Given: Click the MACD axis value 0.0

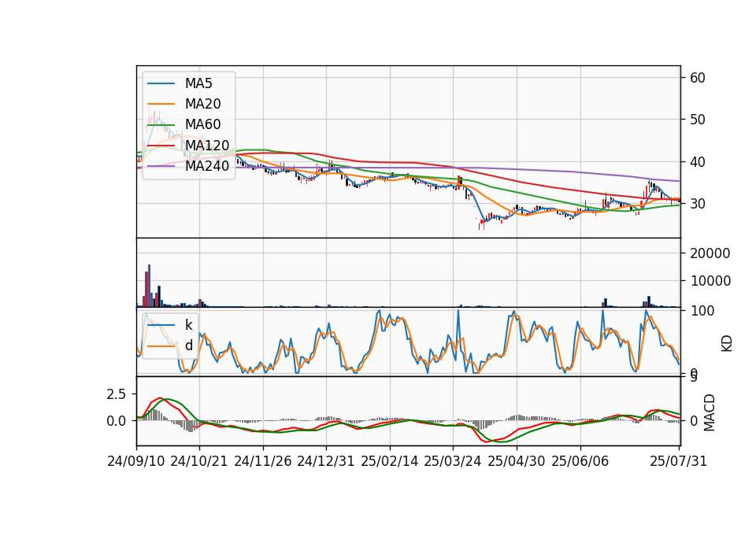Looking at the screenshot, I should coord(117,421).
